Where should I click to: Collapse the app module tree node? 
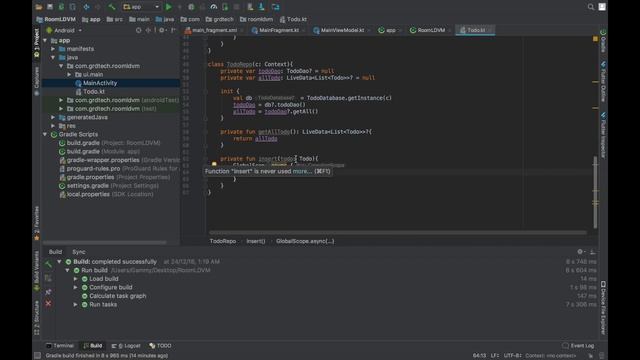click(45, 40)
